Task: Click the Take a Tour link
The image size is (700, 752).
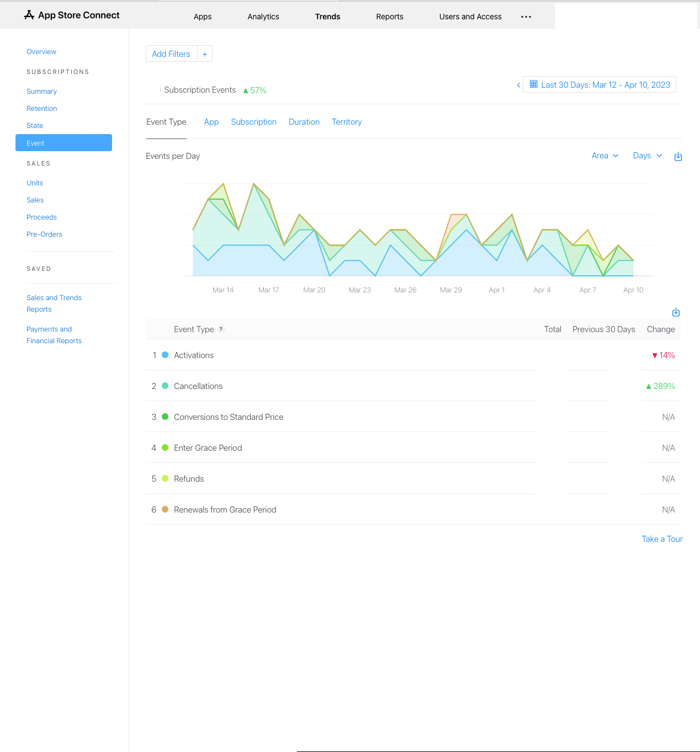Action: point(662,539)
